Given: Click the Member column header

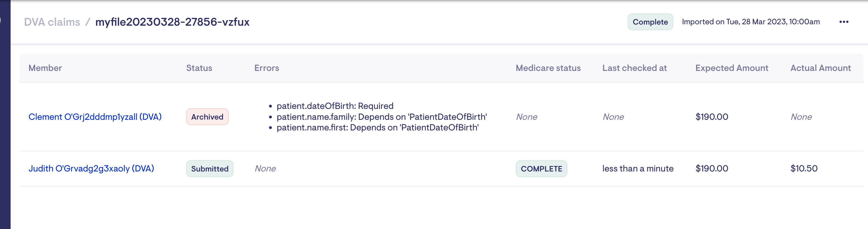Looking at the screenshot, I should 45,68.
